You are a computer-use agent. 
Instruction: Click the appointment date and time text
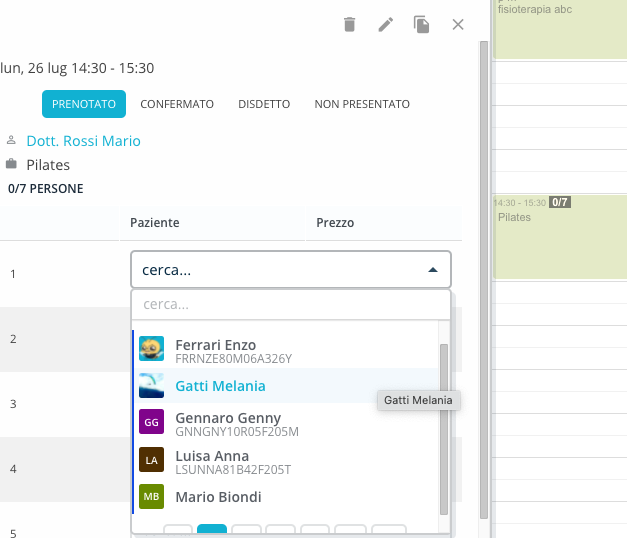pyautogui.click(x=77, y=68)
